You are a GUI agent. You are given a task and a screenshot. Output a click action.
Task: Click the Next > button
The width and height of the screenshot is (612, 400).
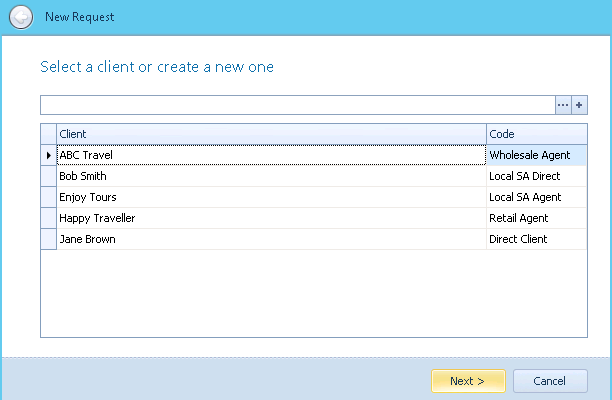point(468,381)
